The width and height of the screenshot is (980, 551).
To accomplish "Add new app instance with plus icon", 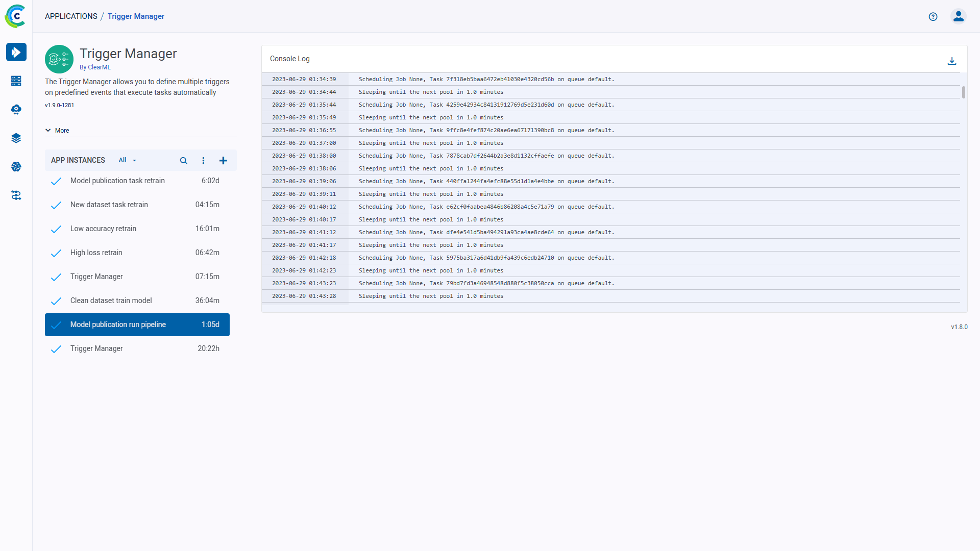I will (x=223, y=161).
